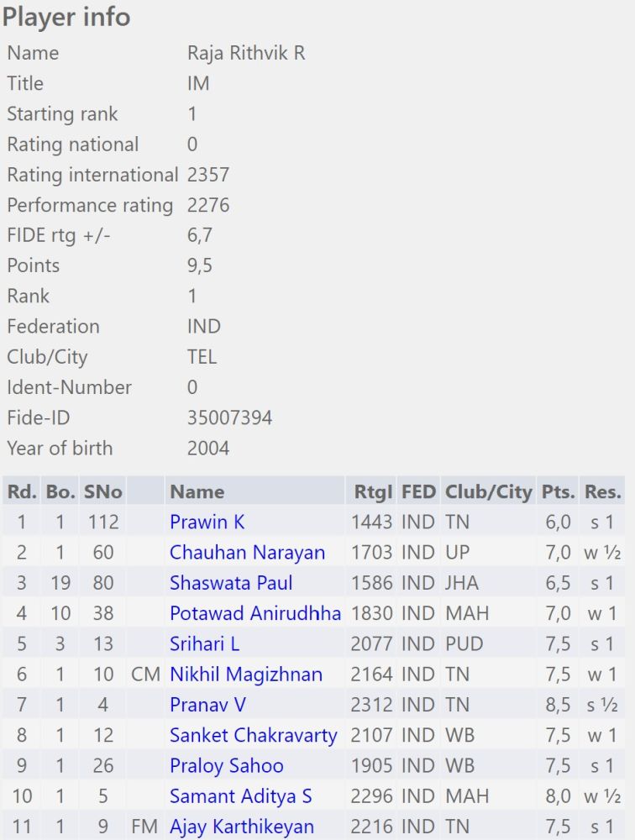Click Nikhil Magizhnan's name link
This screenshot has height=840, width=635.
(245, 675)
